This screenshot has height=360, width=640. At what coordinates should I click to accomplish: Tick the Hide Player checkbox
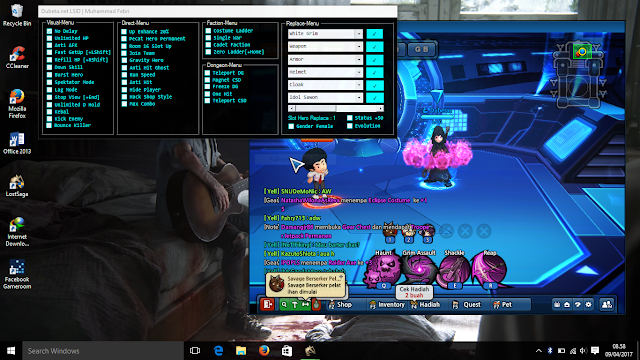(x=124, y=89)
